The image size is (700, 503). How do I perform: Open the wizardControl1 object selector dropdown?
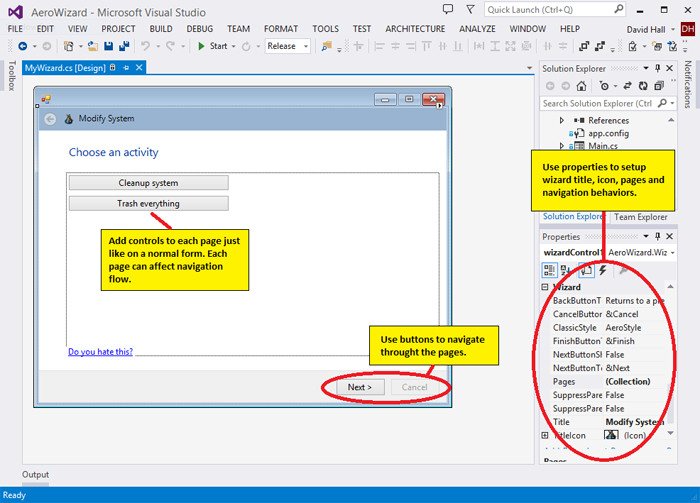point(672,253)
